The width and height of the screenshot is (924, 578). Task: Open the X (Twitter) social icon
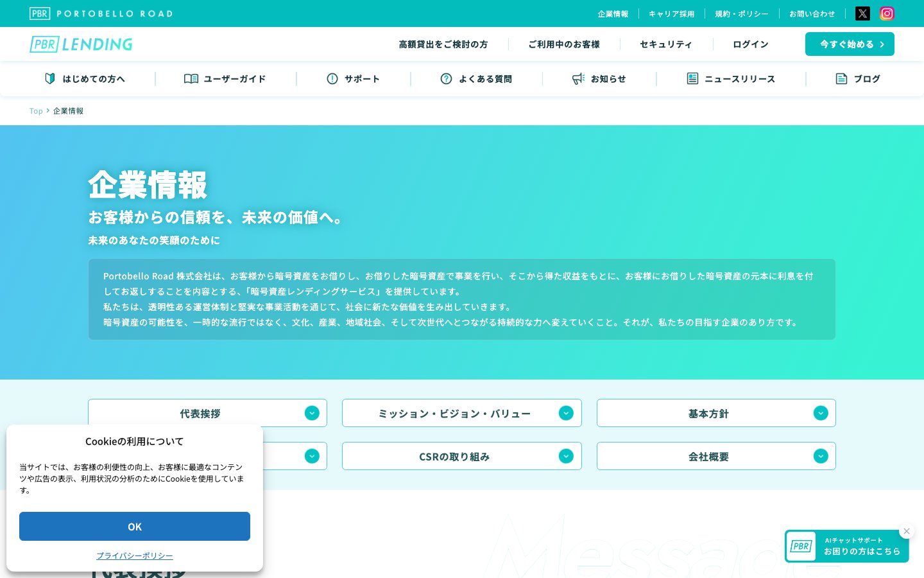tap(862, 13)
